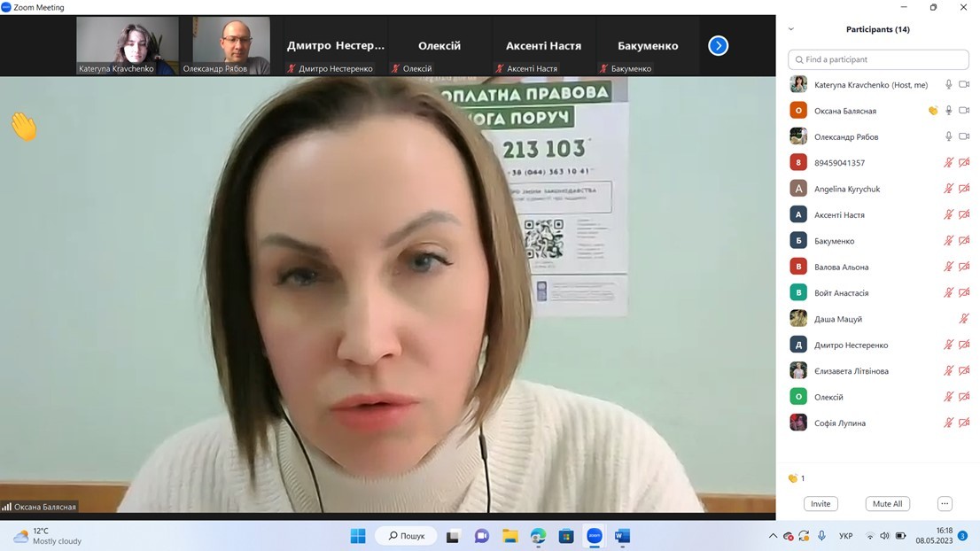Click disabled video icon for Дмитро Нестеренко
Image resolution: width=980 pixels, height=551 pixels.
tap(964, 345)
